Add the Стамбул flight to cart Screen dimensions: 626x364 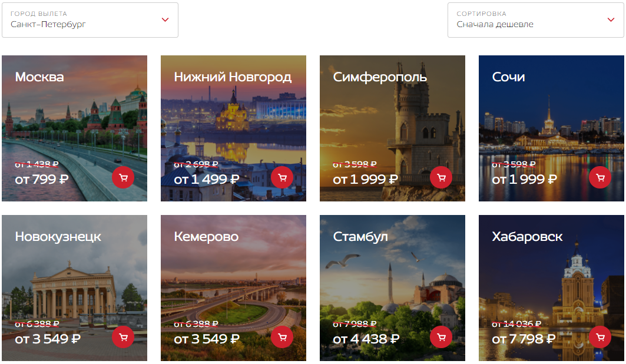tap(441, 337)
